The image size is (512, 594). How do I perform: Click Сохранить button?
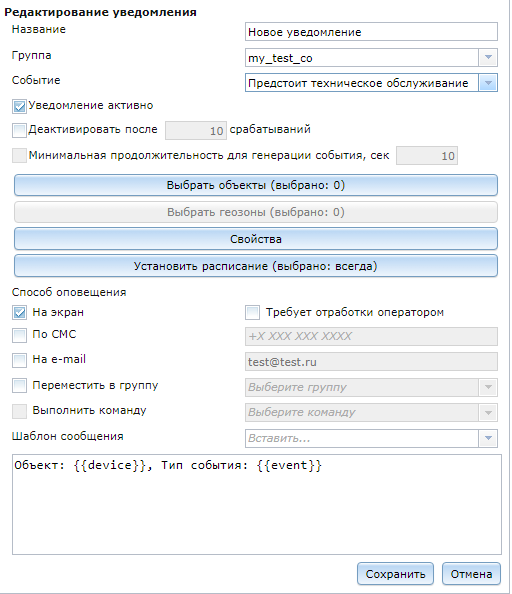coord(395,574)
